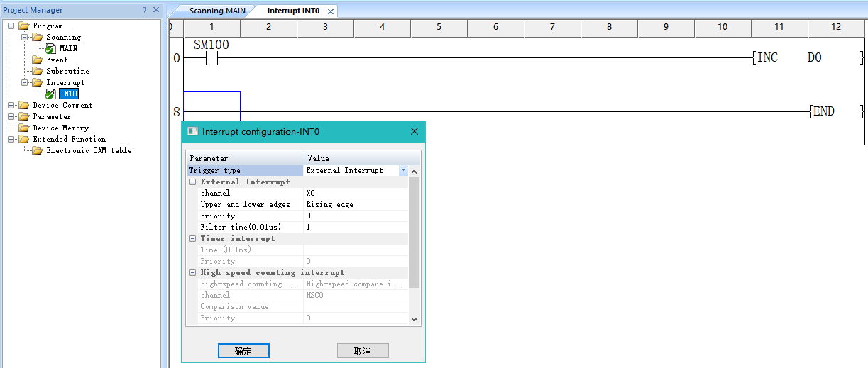Close the Interrupt INT0 tab

coord(331,12)
